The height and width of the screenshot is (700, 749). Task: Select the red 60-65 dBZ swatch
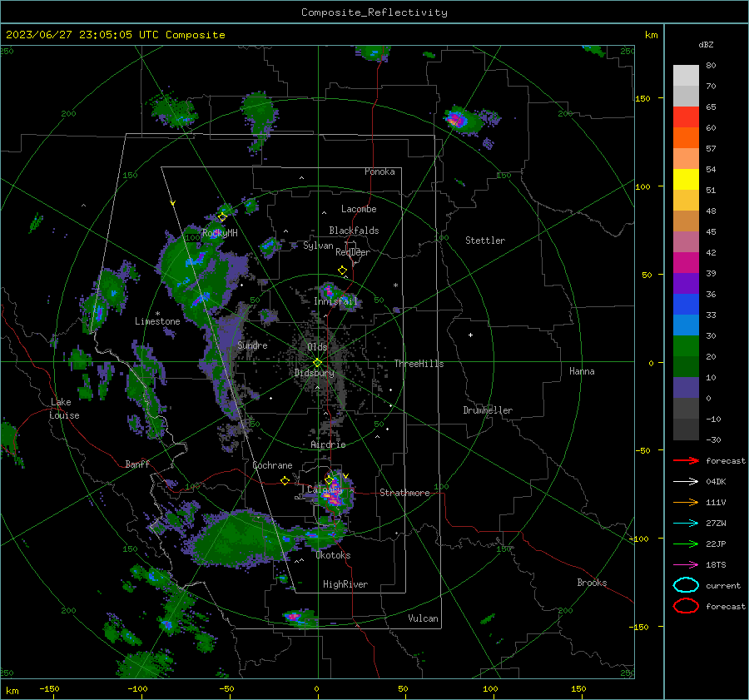686,117
